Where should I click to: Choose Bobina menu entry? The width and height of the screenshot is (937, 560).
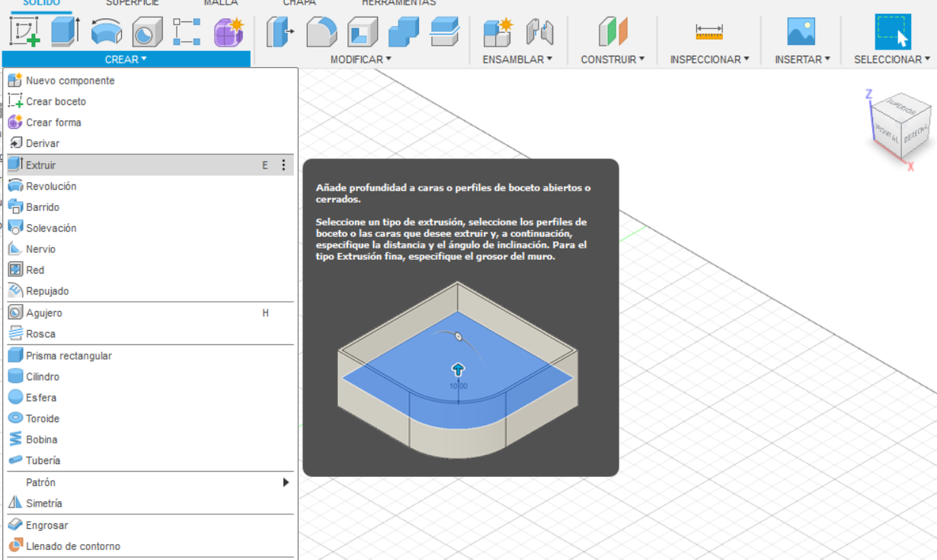pos(150,440)
